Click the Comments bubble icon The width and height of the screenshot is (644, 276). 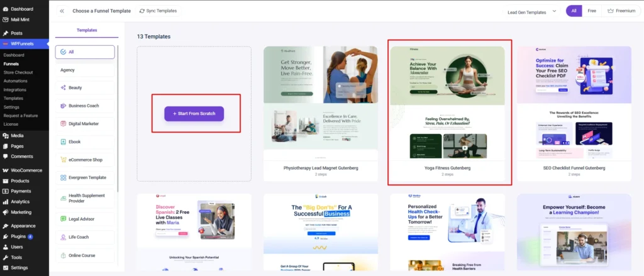5,157
